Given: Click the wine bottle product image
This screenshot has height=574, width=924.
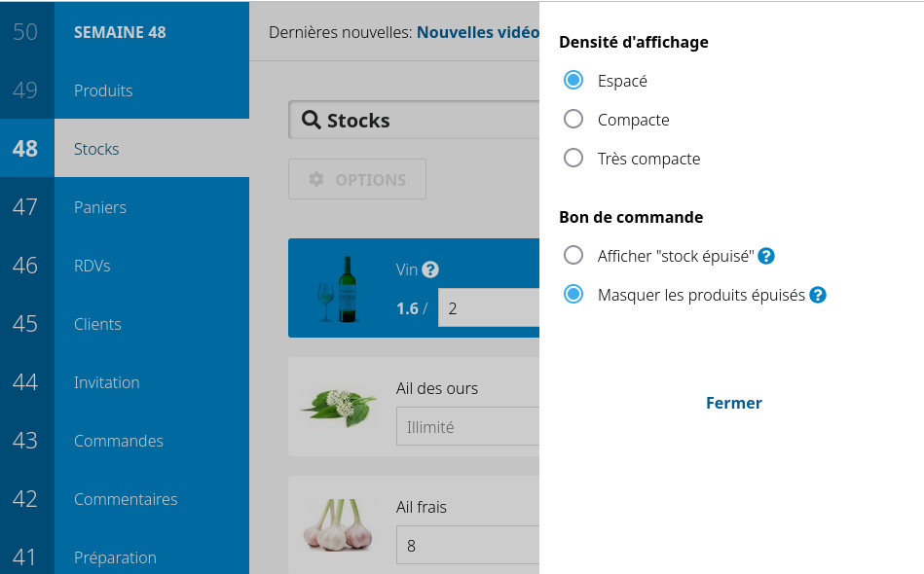Looking at the screenshot, I should click(x=339, y=288).
